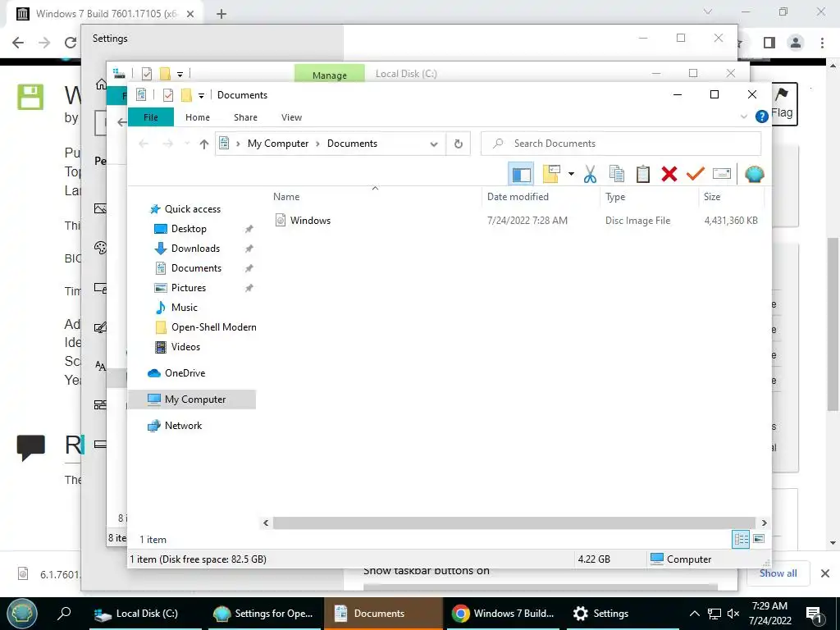Click the muted volume tray icon
Image resolution: width=840 pixels, height=630 pixels.
click(x=733, y=614)
